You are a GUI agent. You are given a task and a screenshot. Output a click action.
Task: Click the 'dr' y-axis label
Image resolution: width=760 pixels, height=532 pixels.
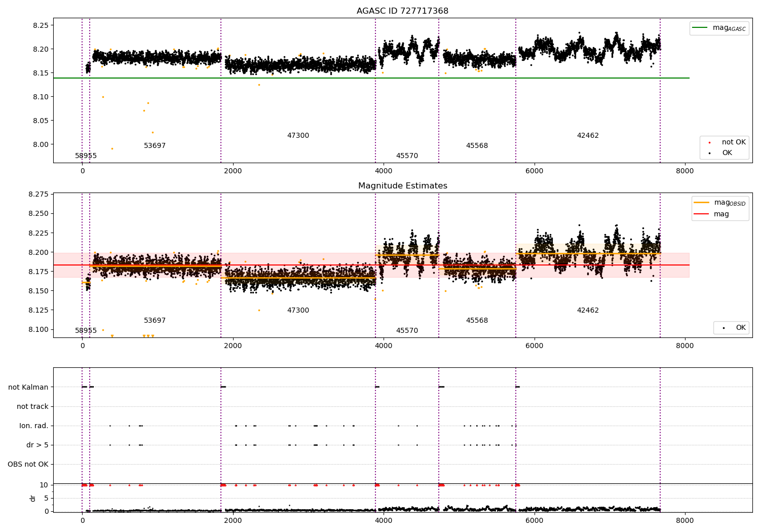[33, 498]
